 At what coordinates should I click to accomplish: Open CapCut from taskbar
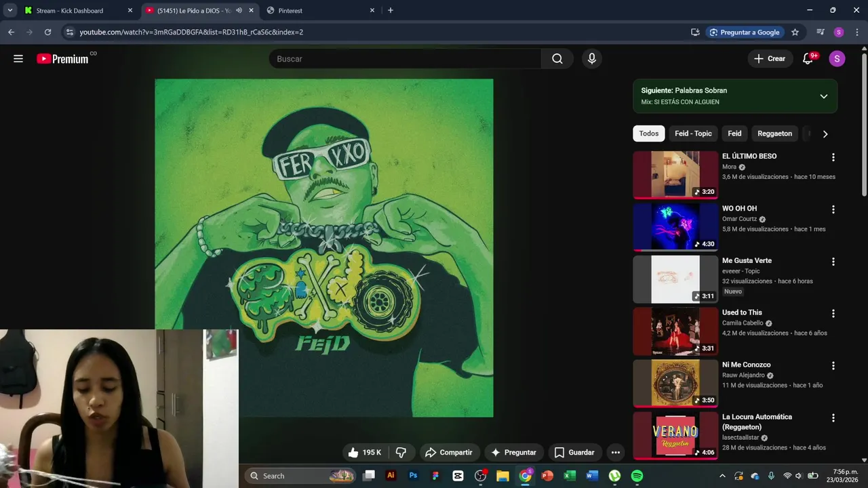click(458, 476)
